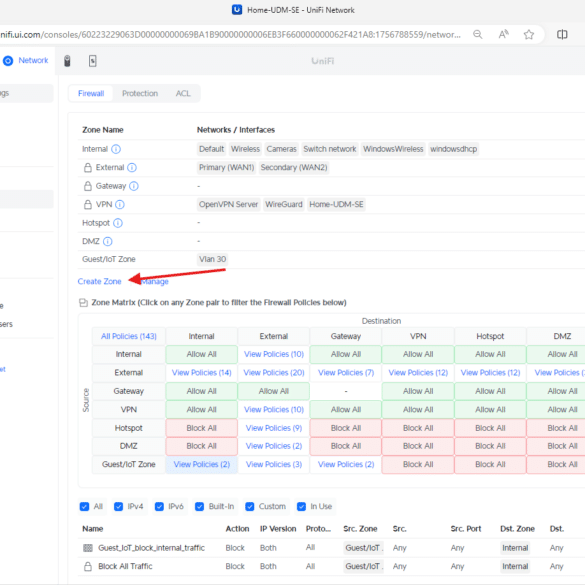Viewport: 585px width, 585px height.
Task: Open browser split screen icon
Action: 562,35
